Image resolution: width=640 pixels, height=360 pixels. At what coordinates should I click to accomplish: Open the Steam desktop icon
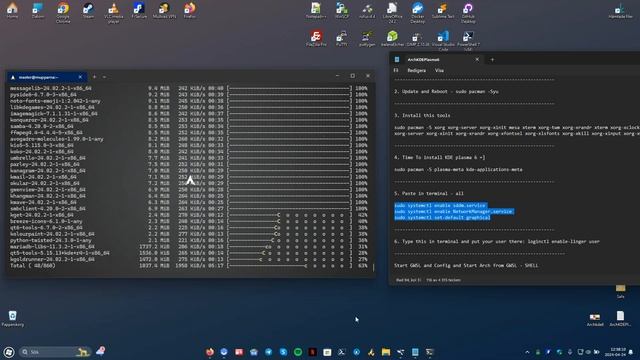(x=88, y=11)
